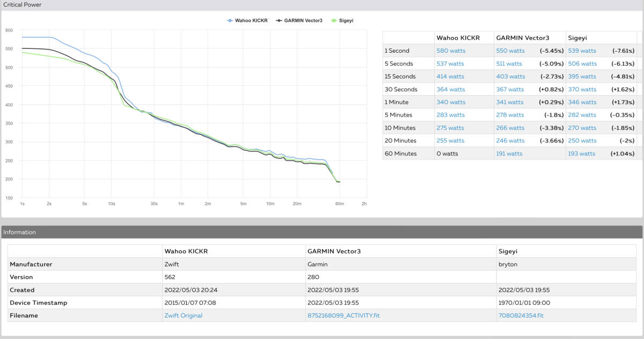The image size is (644, 339).
Task: Click the Manufacturer row label
Action: [31, 264]
